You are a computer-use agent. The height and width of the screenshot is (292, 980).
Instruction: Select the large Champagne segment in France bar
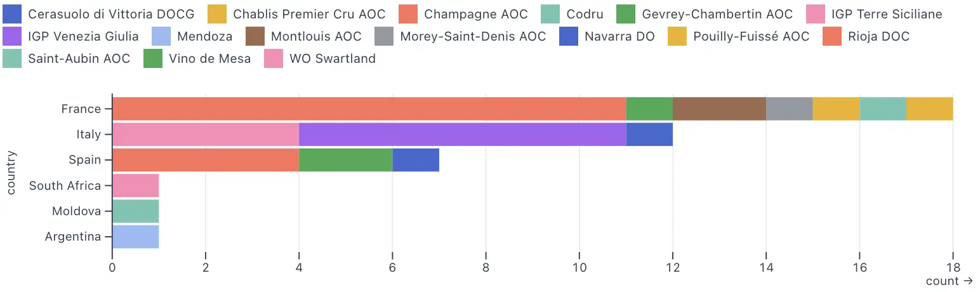point(369,109)
